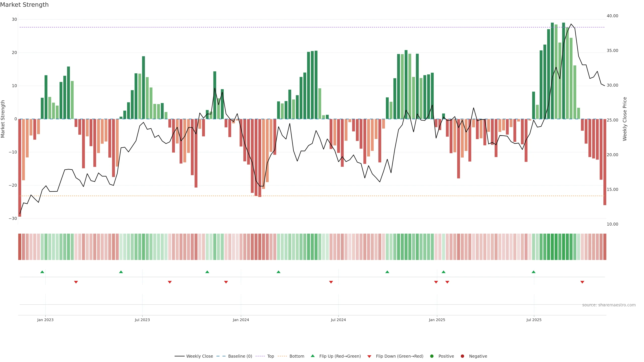Click the first red Flip Down marker after Jan 2023

pyautogui.click(x=76, y=282)
